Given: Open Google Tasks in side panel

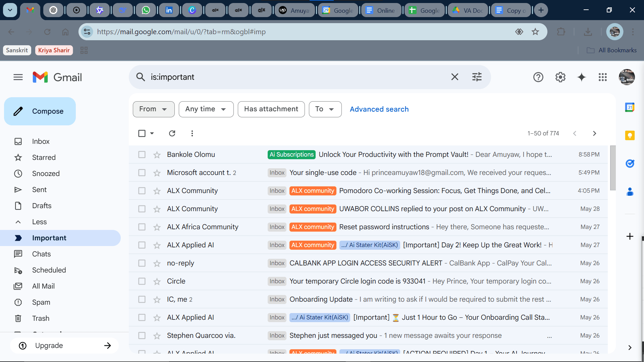Looking at the screenshot, I should click(x=630, y=164).
